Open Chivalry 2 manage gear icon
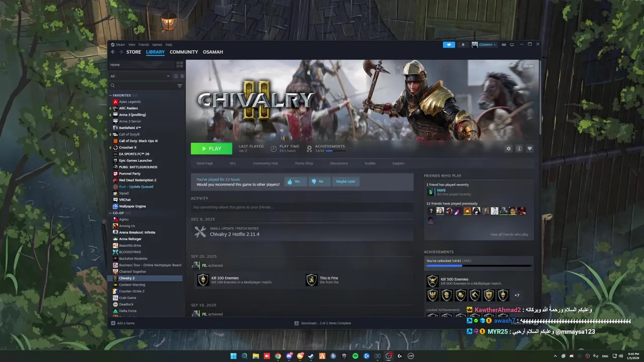 tap(508, 148)
